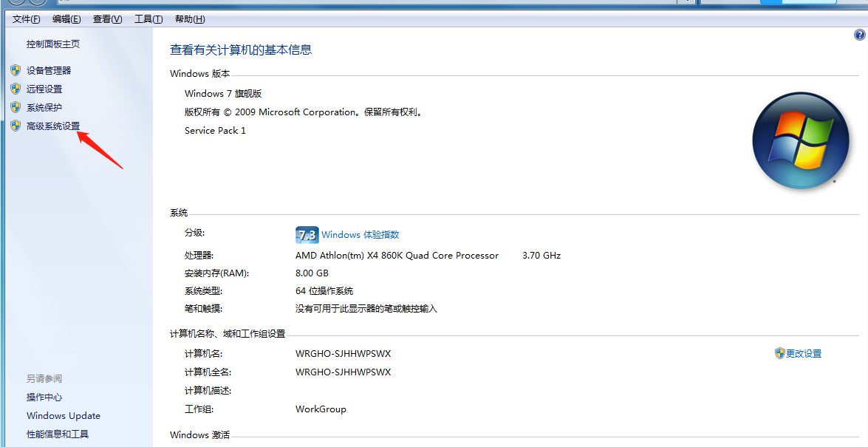
Task: Open the 编辑 menu
Action: pyautogui.click(x=66, y=18)
